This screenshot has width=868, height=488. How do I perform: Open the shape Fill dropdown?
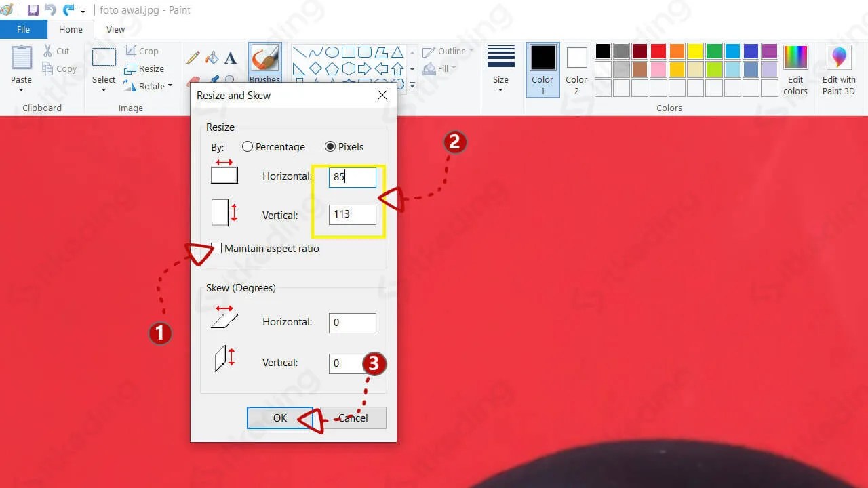(439, 68)
